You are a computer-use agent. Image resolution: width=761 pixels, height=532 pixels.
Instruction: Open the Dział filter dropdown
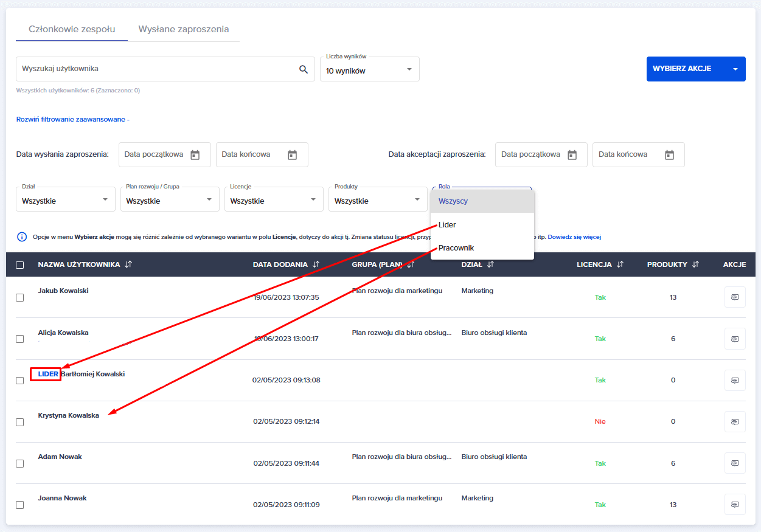[66, 200]
